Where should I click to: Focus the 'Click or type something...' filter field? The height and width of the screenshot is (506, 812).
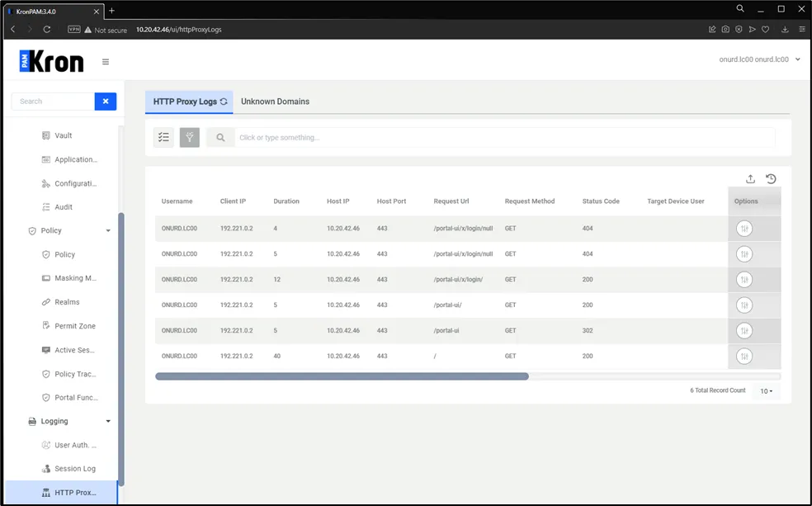pos(505,137)
